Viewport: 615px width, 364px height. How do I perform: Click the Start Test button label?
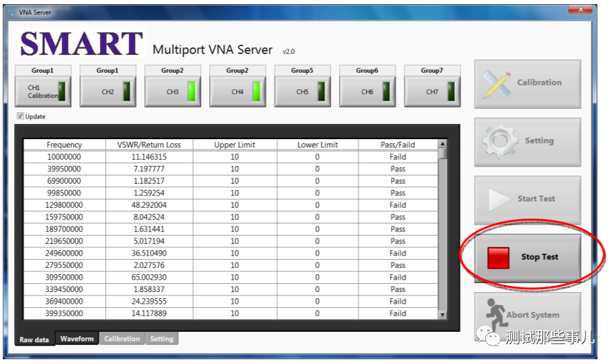[x=536, y=199]
